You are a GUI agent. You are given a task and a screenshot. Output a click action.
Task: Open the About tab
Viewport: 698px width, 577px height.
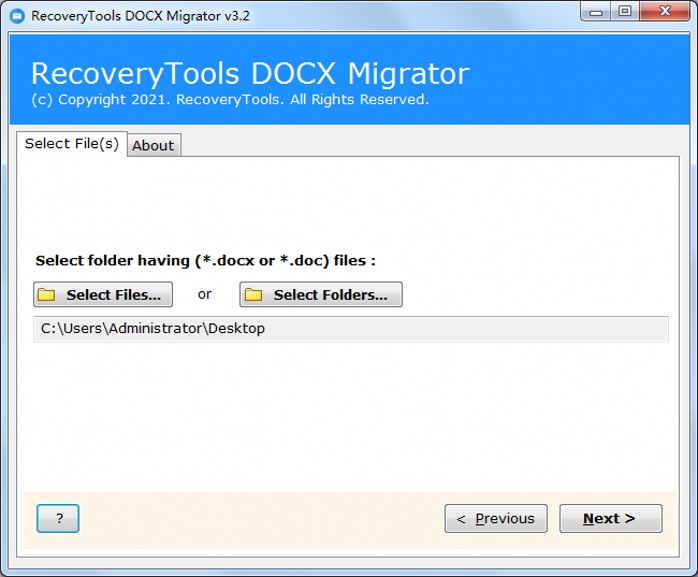[154, 145]
